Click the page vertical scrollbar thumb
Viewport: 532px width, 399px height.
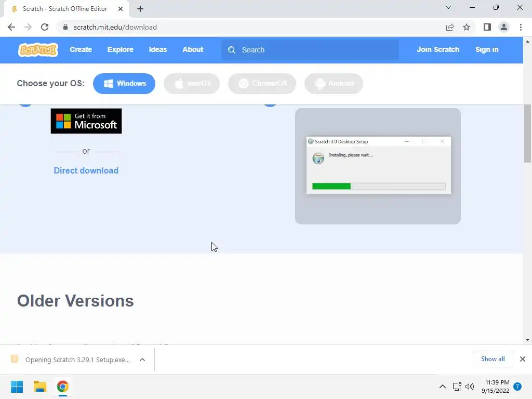point(528,134)
